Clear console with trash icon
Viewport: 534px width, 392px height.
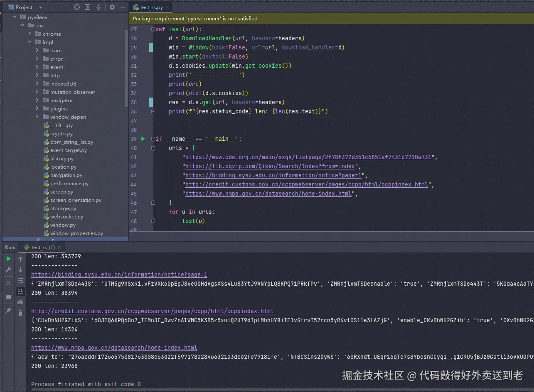[20, 313]
